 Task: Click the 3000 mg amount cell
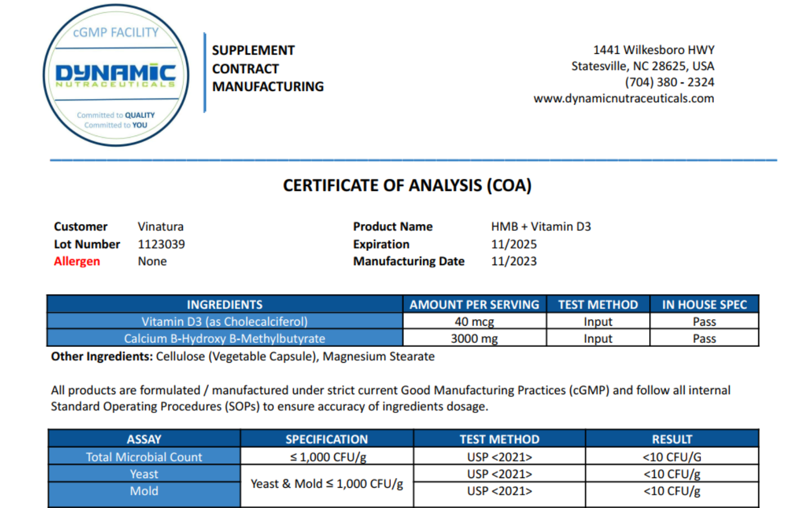pyautogui.click(x=475, y=338)
